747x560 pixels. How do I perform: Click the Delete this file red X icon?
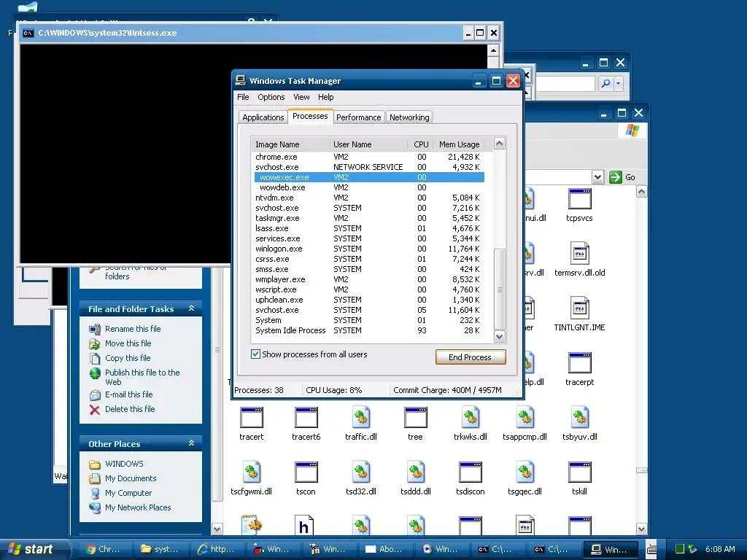(x=95, y=410)
